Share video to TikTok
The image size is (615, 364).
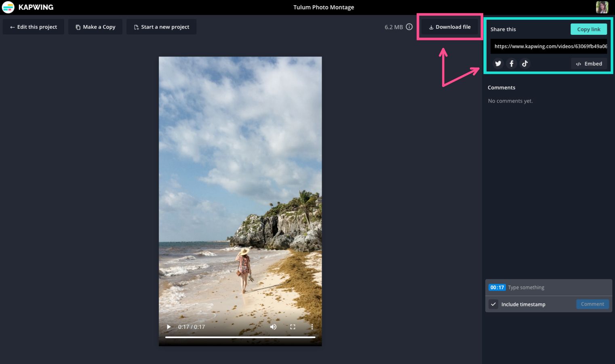click(525, 63)
